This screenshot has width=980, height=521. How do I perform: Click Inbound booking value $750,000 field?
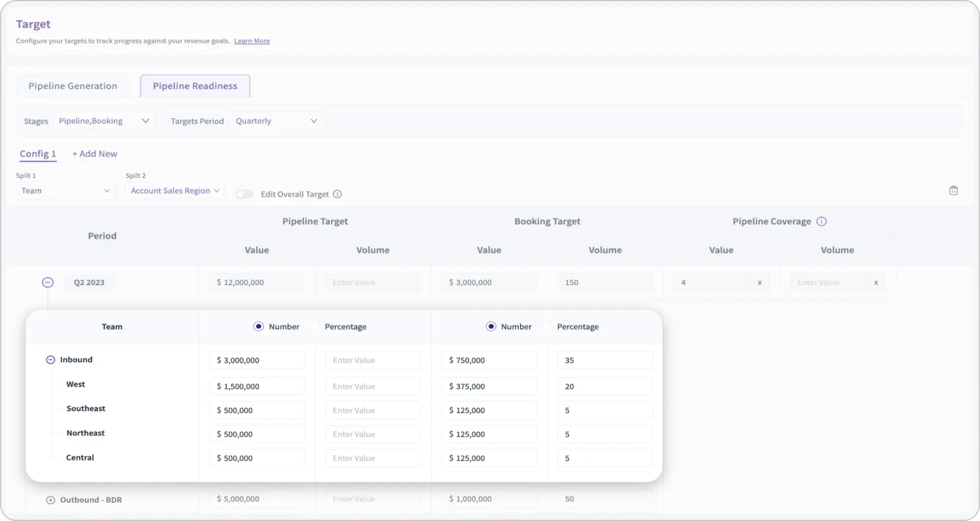489,360
